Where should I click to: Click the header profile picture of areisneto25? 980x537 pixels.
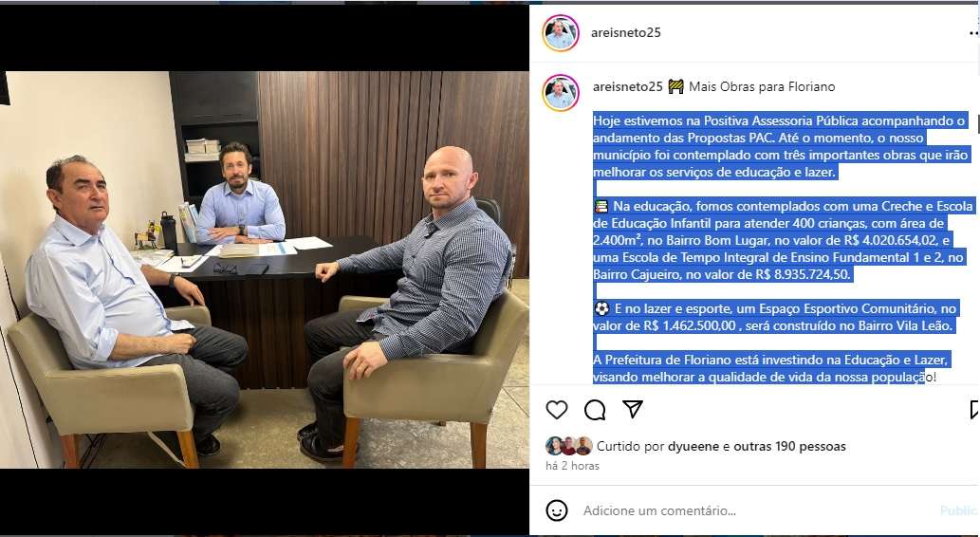(x=560, y=32)
